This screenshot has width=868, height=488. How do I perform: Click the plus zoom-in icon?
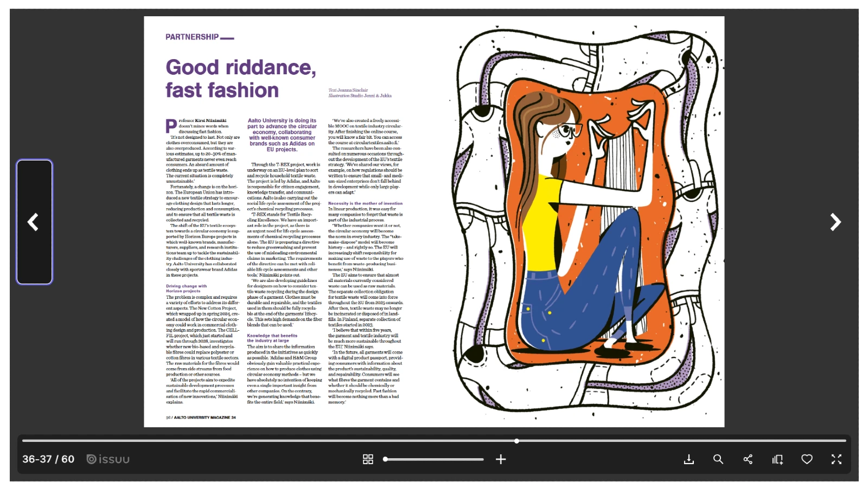(x=501, y=459)
